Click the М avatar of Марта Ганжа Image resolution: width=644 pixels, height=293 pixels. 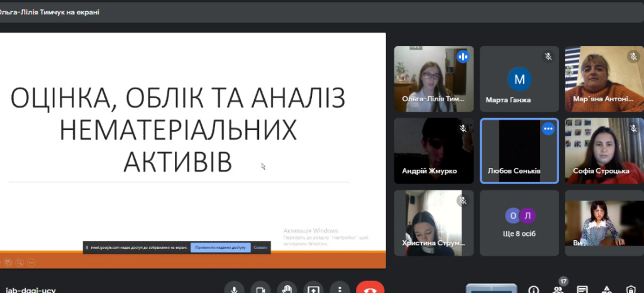tap(519, 79)
